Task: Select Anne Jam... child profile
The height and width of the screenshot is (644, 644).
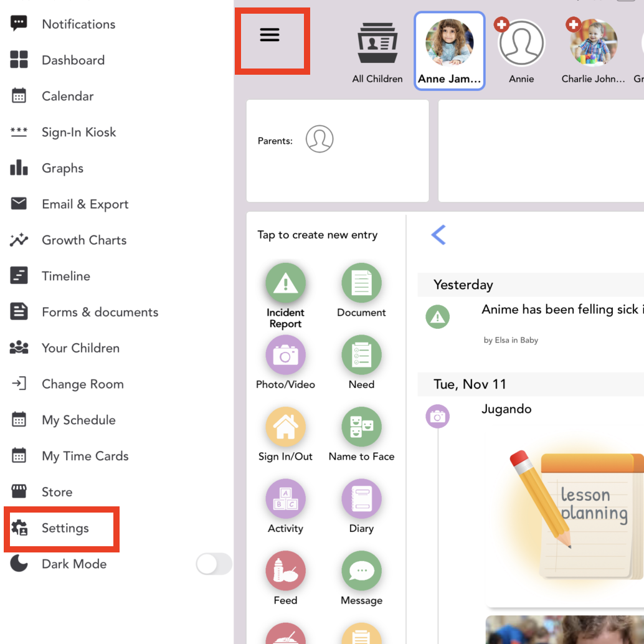Action: click(449, 51)
